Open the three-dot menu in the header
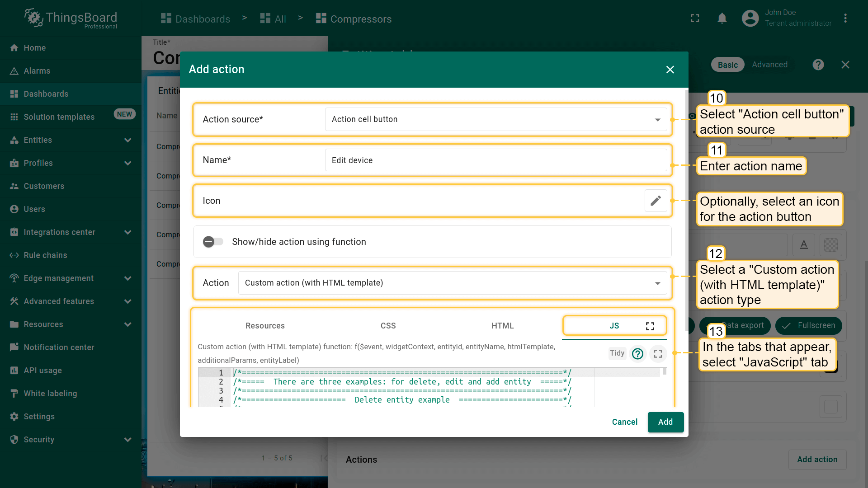Screen dimensions: 868x488 (845, 19)
